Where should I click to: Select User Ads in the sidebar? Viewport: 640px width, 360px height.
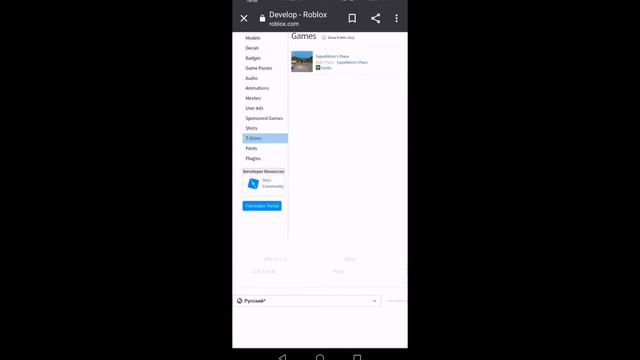254,108
